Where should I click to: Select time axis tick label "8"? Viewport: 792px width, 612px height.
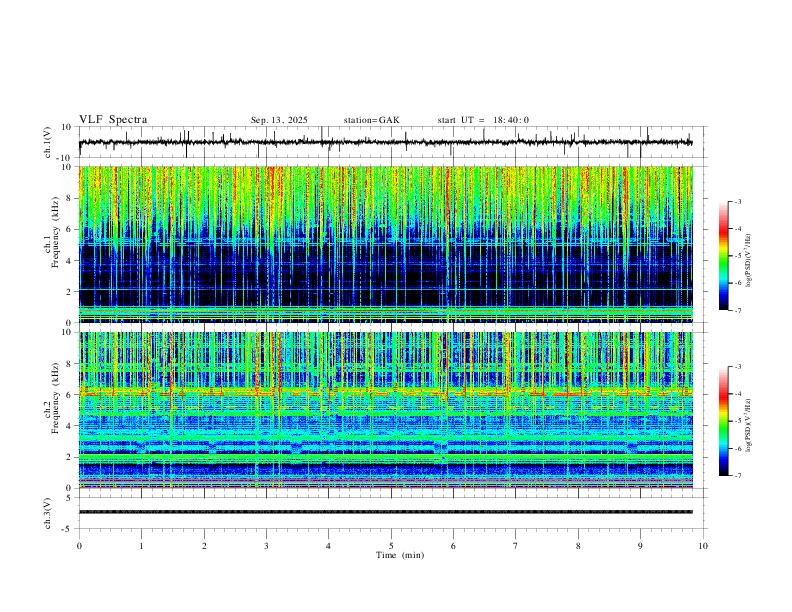(578, 546)
